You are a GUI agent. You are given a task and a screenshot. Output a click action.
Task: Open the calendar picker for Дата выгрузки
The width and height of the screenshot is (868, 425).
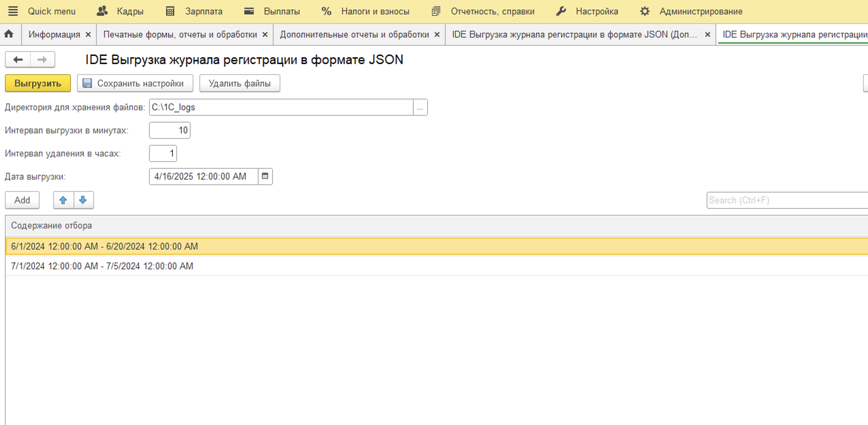pyautogui.click(x=265, y=176)
